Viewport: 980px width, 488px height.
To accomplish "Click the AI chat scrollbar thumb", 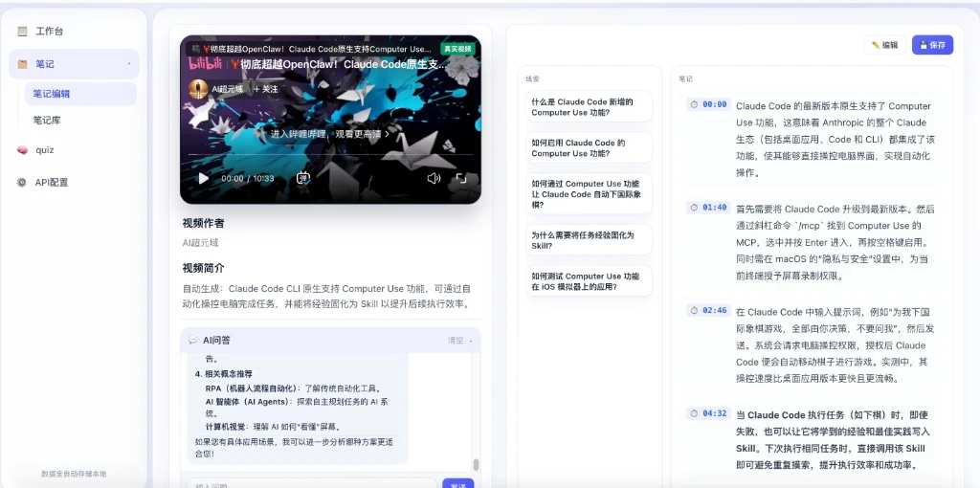I will click(x=476, y=464).
